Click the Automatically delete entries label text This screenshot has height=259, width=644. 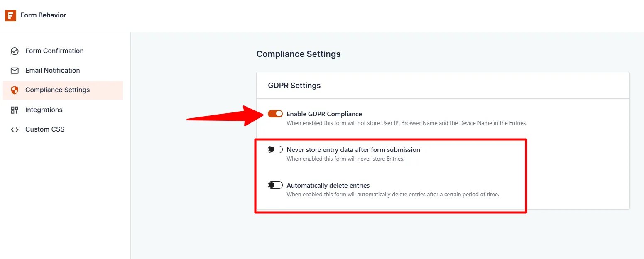point(328,185)
